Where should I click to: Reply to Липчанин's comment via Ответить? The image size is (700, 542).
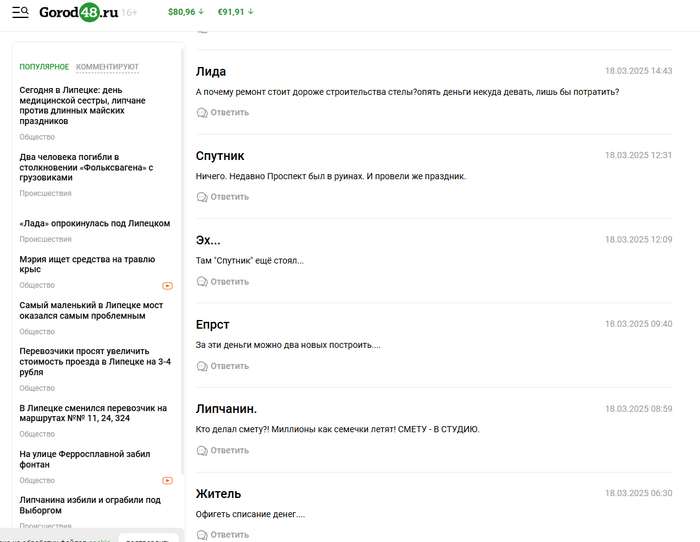coord(229,451)
